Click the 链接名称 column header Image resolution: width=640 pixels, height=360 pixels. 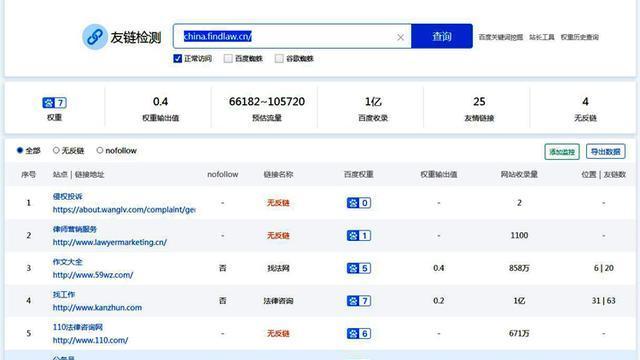[278, 175]
